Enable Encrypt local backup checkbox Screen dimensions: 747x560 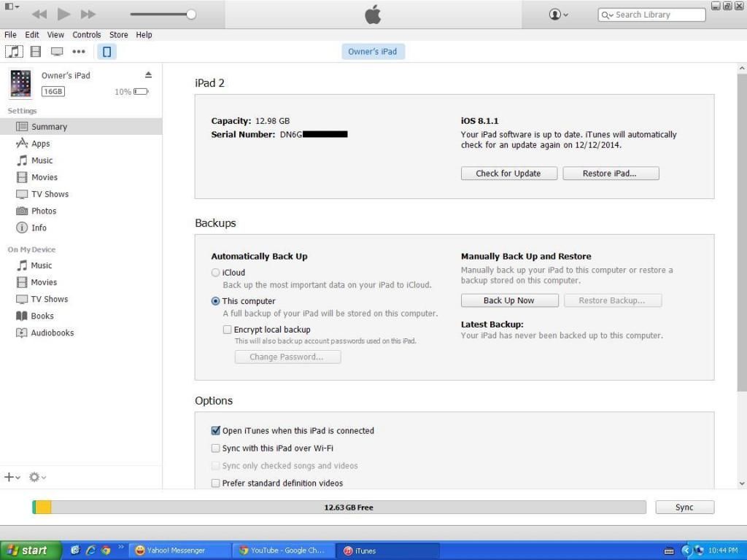pos(228,330)
